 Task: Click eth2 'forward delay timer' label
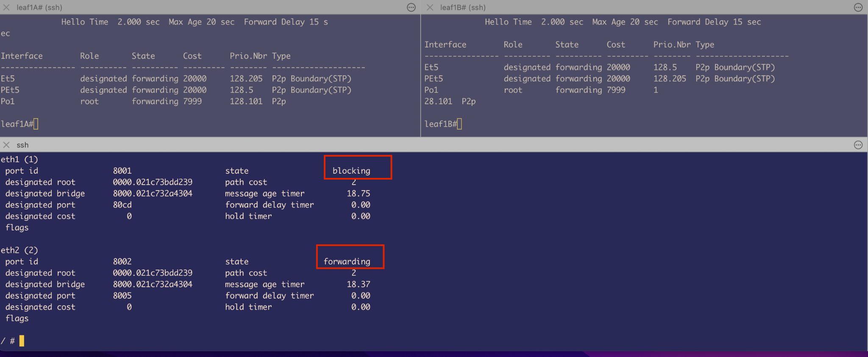click(270, 295)
